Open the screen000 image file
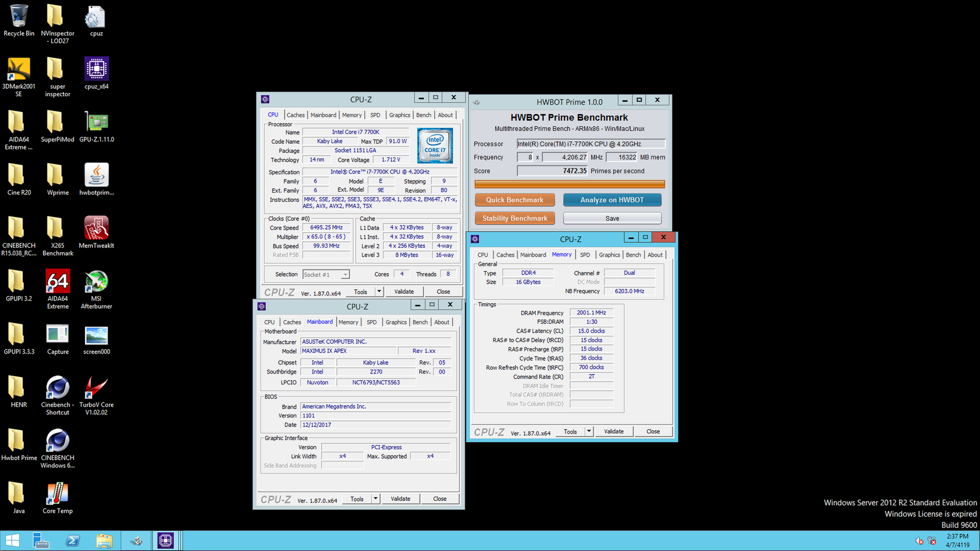 tap(96, 339)
